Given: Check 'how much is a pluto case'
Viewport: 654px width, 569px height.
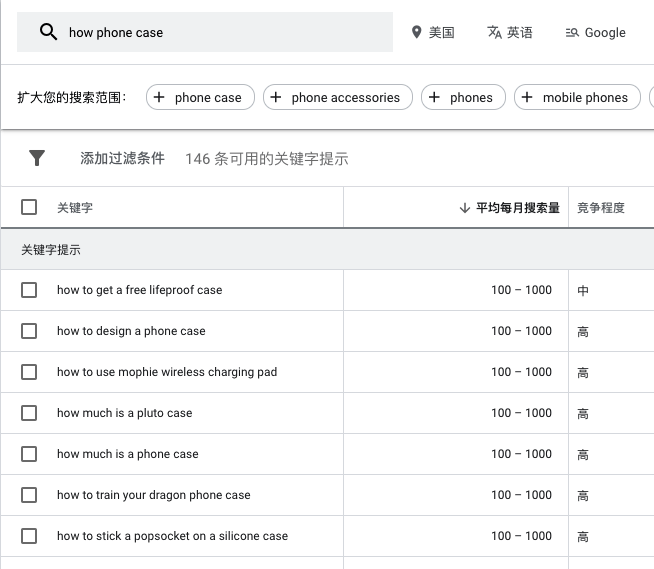Looking at the screenshot, I should click(x=29, y=413).
